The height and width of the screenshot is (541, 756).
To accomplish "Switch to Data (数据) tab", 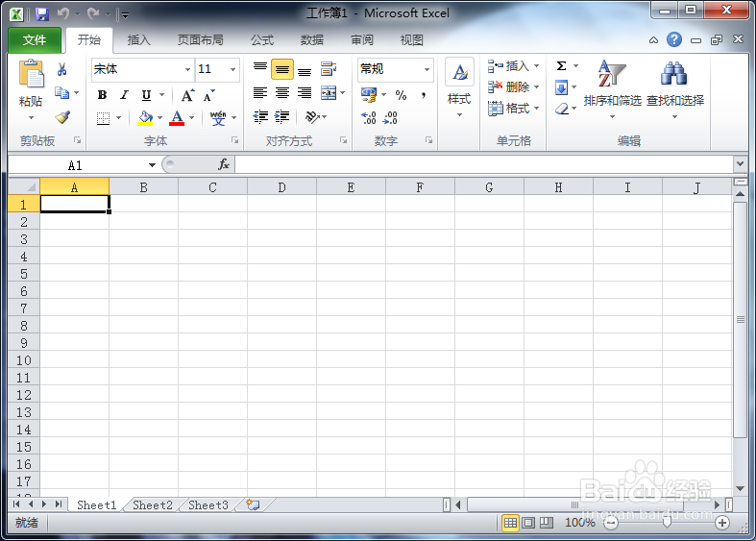I will point(312,40).
